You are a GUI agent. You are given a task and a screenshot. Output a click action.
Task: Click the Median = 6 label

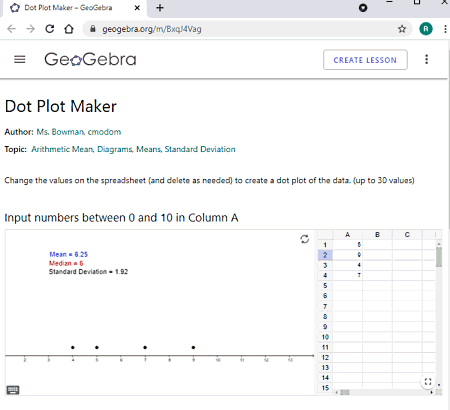[x=66, y=263]
